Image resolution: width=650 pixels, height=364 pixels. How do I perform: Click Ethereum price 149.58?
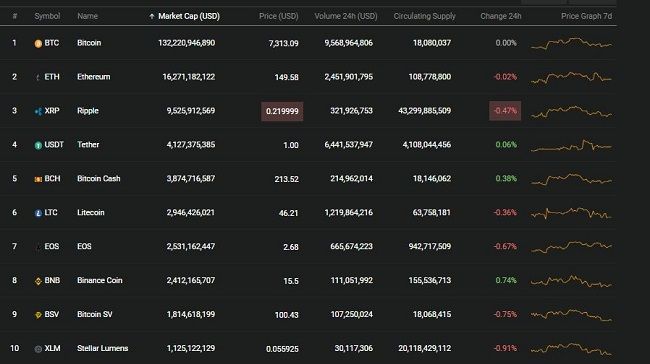pos(286,78)
